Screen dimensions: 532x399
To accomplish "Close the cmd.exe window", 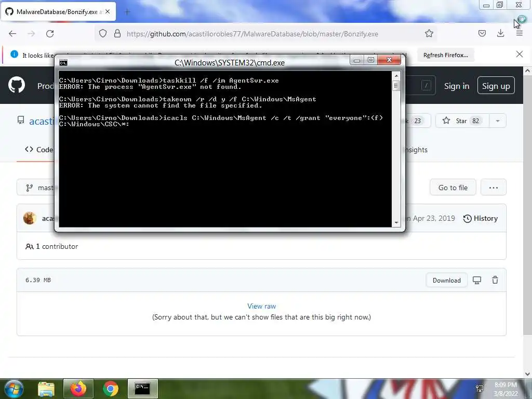I will [389, 60].
